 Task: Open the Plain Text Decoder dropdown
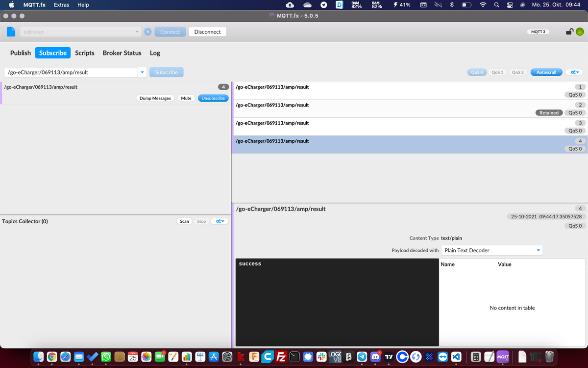(x=491, y=250)
